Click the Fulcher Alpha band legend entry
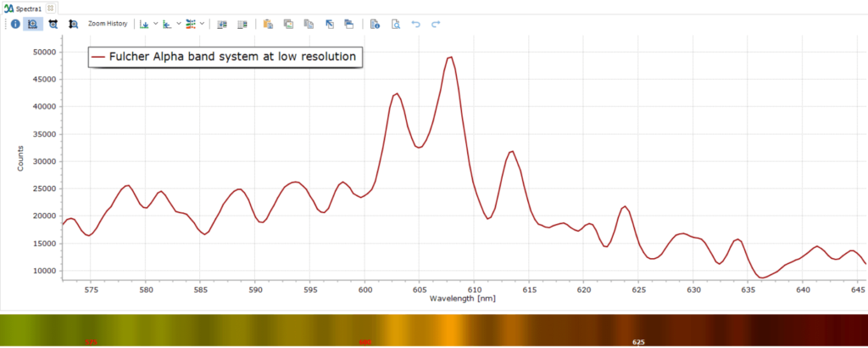 tap(225, 57)
